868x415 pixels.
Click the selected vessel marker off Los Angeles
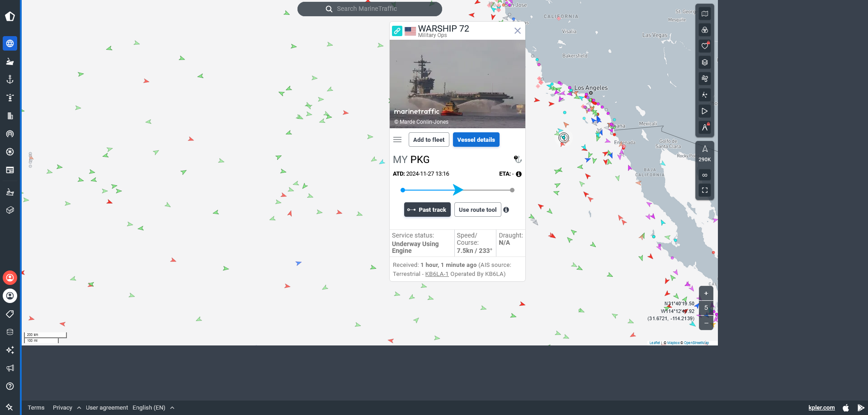pyautogui.click(x=563, y=138)
